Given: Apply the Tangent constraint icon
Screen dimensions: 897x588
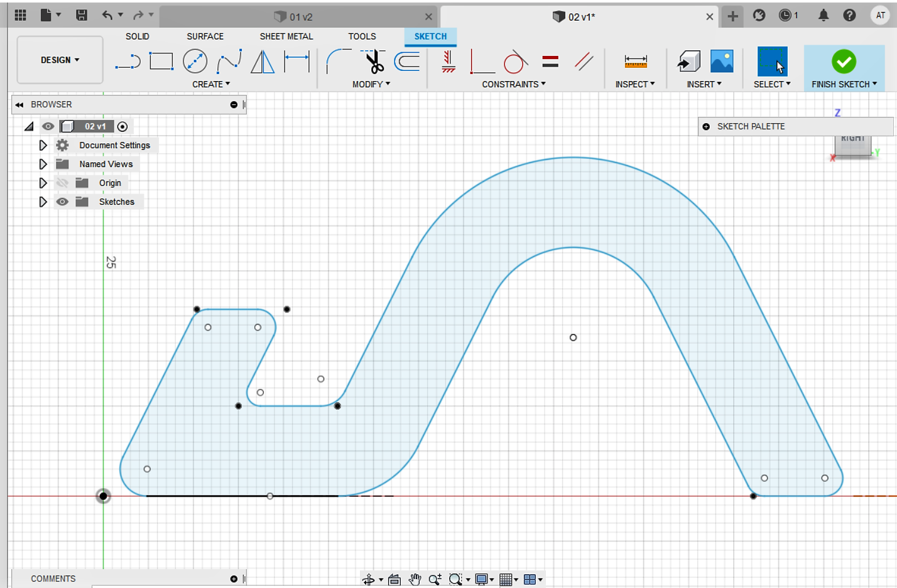Looking at the screenshot, I should (x=514, y=62).
